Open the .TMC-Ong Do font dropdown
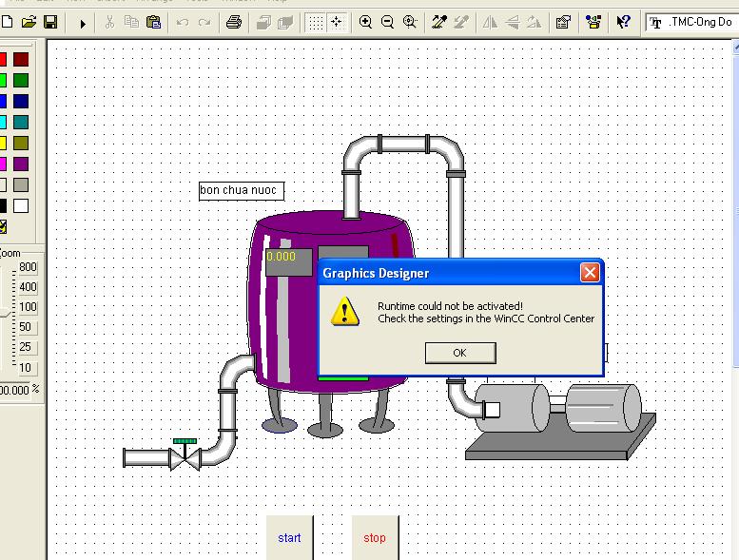Viewport: 739px width, 560px height. coord(692,22)
